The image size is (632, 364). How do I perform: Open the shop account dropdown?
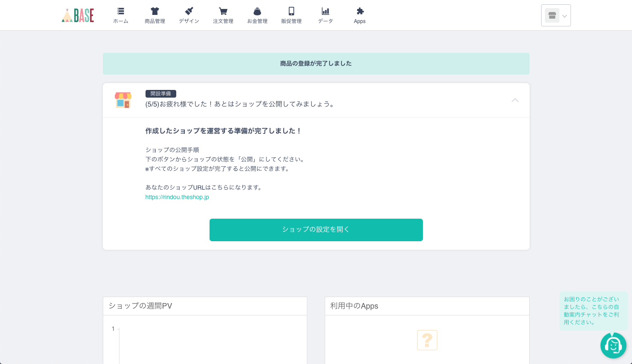click(x=556, y=15)
